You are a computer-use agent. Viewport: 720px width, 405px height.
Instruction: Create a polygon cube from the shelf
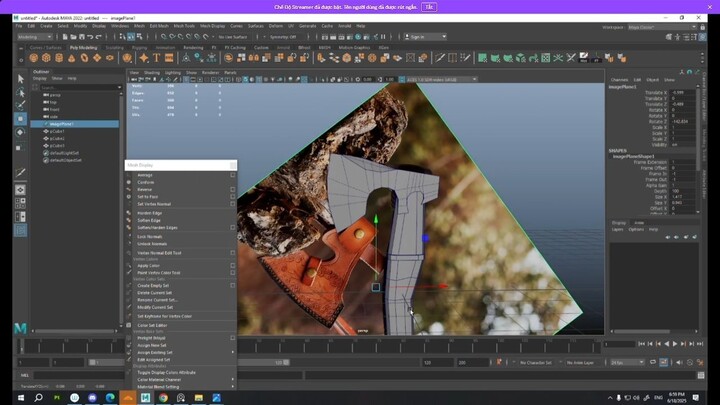pyautogui.click(x=46, y=58)
